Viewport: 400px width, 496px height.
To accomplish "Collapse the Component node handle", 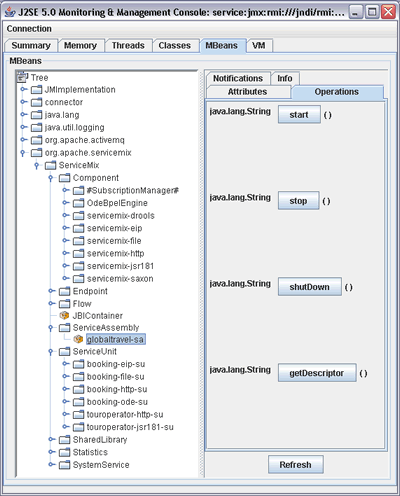I will (x=51, y=178).
